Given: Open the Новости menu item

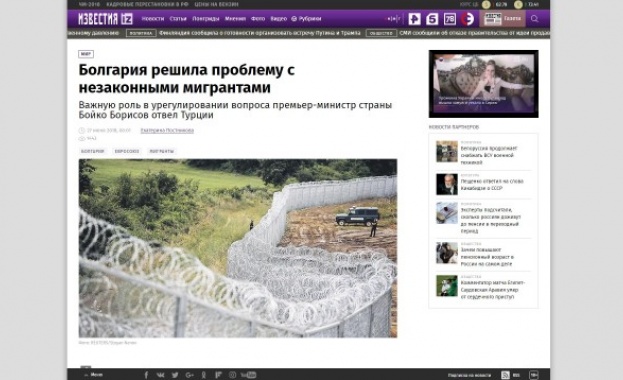Looking at the screenshot, I should [153, 19].
